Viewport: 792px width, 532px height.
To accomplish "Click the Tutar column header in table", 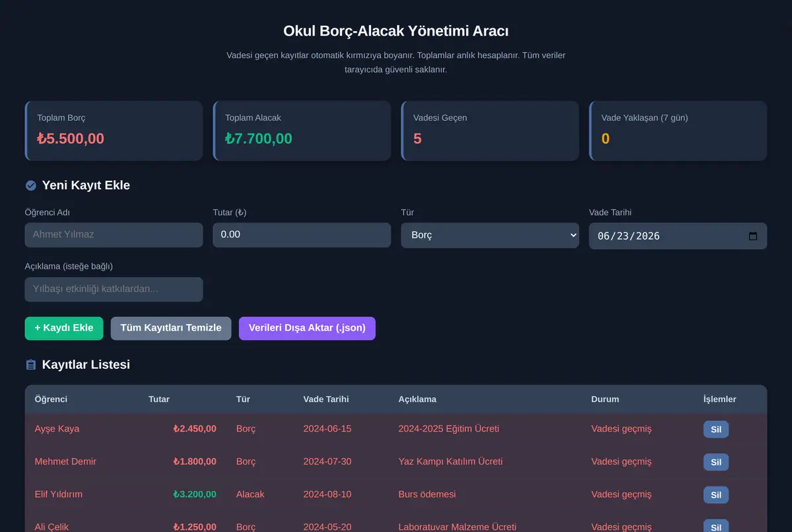I will tap(159, 399).
